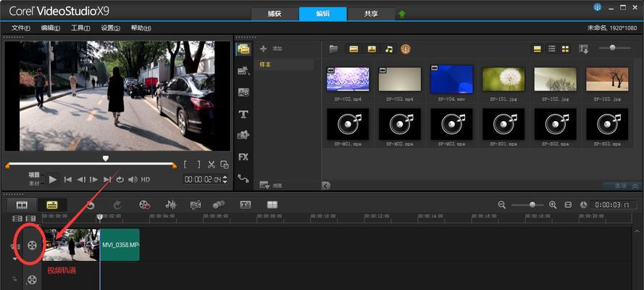
Task: Click the preview scrubber handle
Action: click(106, 158)
